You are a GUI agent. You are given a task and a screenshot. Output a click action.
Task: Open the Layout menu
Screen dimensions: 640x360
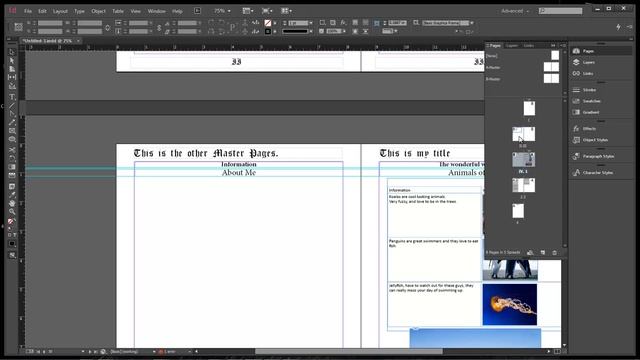[x=60, y=11]
